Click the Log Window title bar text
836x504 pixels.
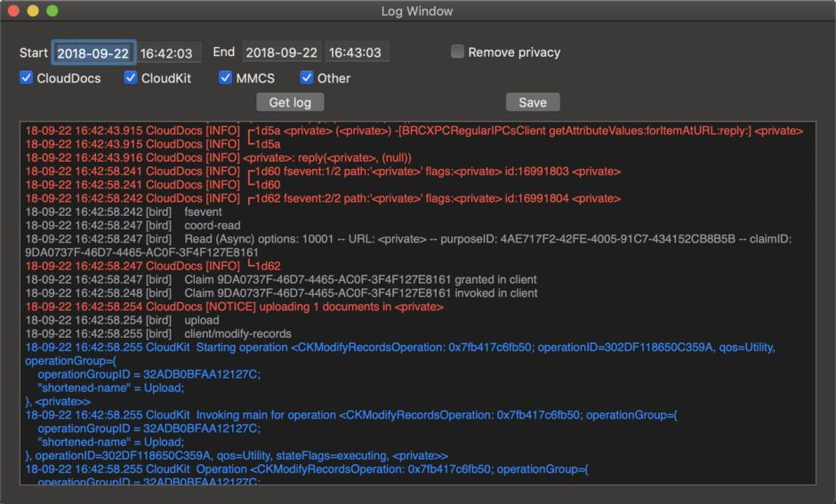pos(417,12)
